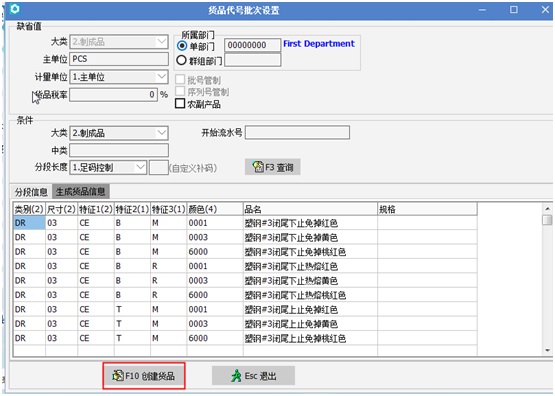Click the 特征3(1) column header
The height and width of the screenshot is (396, 555).
point(168,209)
